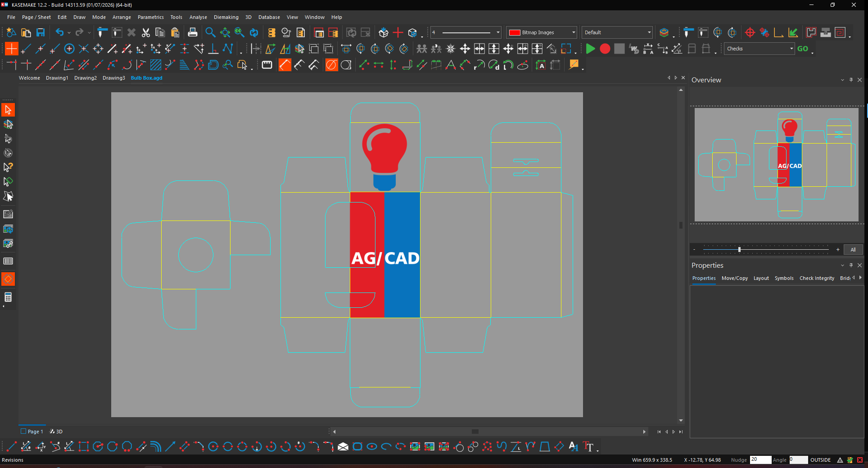The height and width of the screenshot is (468, 868).
Task: Click the Save floppy disk icon
Action: 41,32
